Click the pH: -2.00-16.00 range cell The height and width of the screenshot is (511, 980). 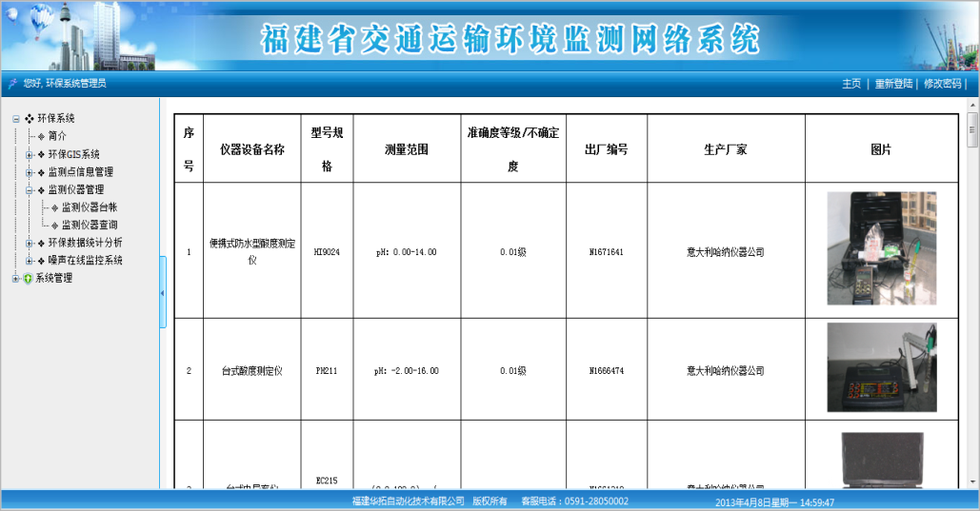(407, 371)
